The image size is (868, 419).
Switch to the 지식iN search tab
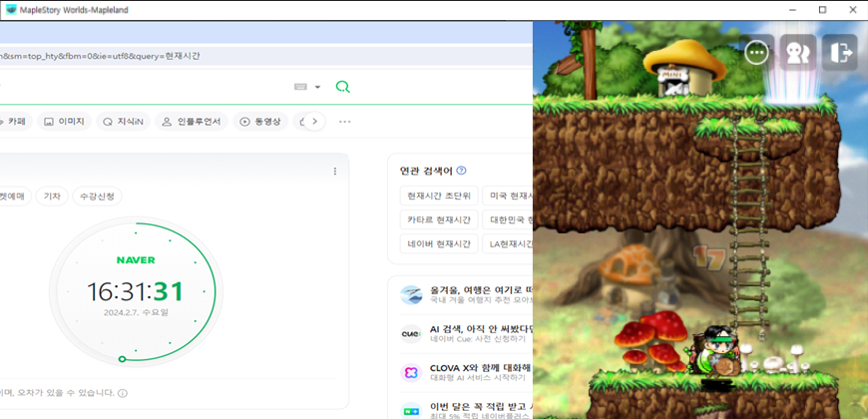(x=124, y=122)
